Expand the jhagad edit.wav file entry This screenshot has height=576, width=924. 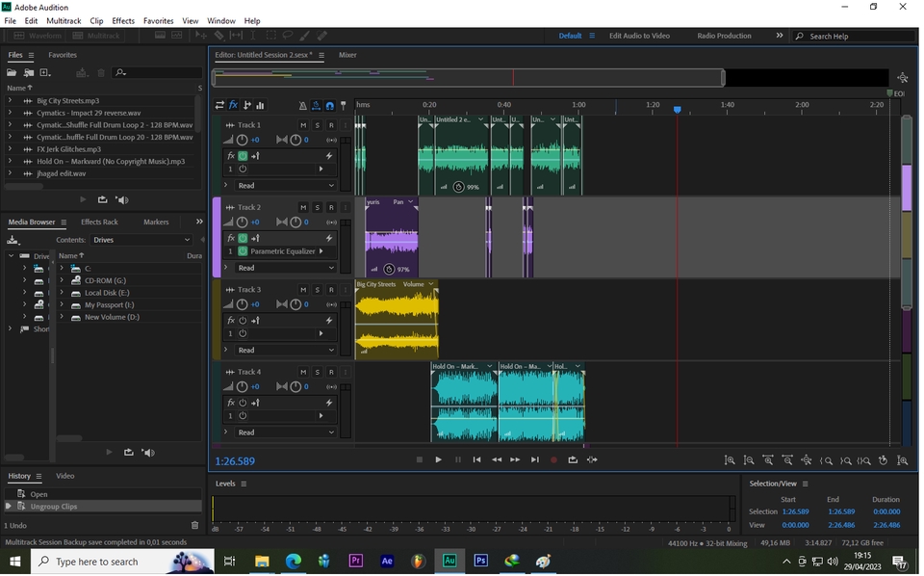10,174
